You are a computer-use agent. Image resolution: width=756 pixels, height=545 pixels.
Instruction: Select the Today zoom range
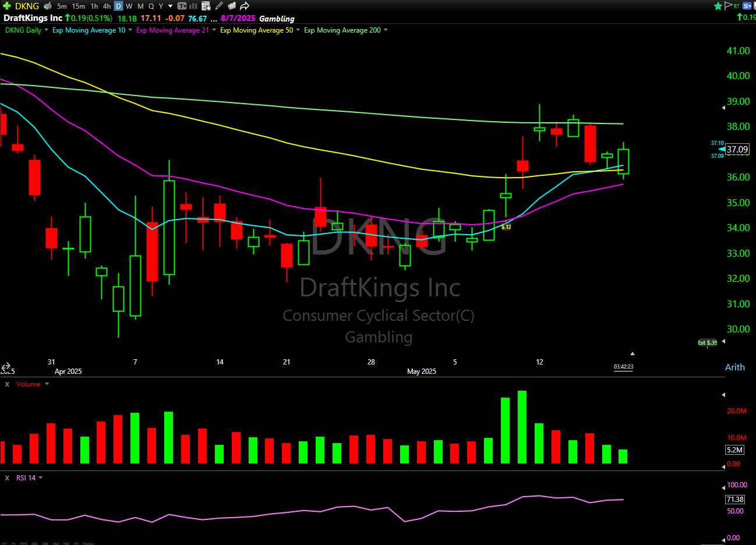pos(88,543)
